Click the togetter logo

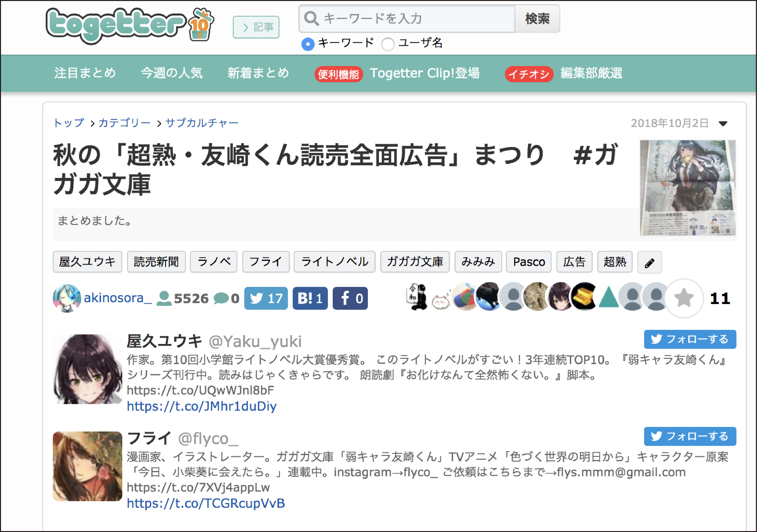tap(130, 26)
